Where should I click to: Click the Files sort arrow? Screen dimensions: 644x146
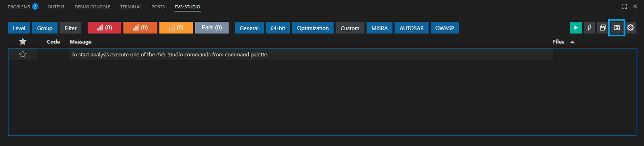click(572, 42)
